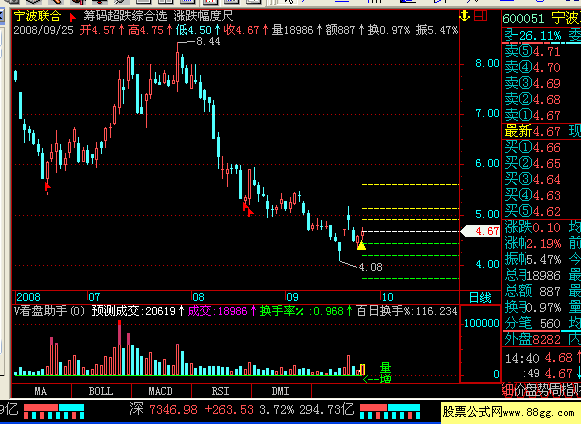Click the 买⑤ 4.62 bid row

click(532, 211)
